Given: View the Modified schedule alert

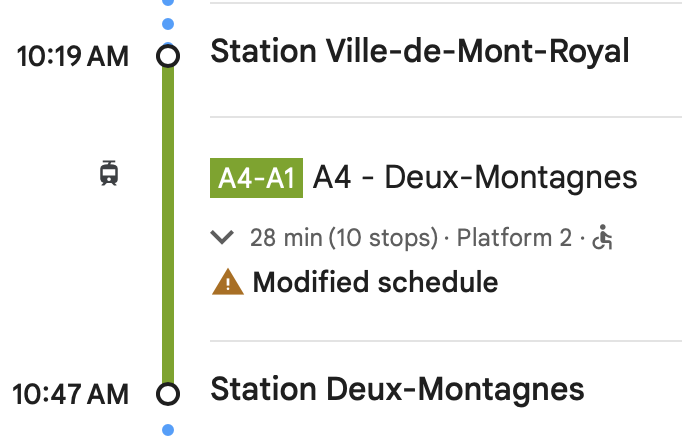Looking at the screenshot, I should coord(375,283).
